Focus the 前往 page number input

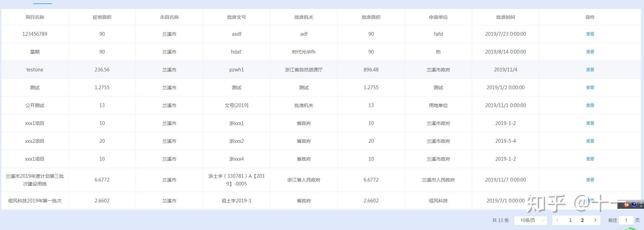(626, 220)
